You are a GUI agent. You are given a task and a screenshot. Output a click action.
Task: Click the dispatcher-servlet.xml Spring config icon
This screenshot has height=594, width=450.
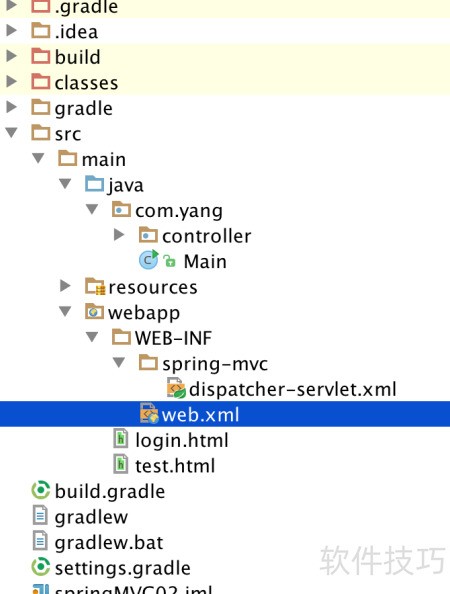[x=176, y=388]
